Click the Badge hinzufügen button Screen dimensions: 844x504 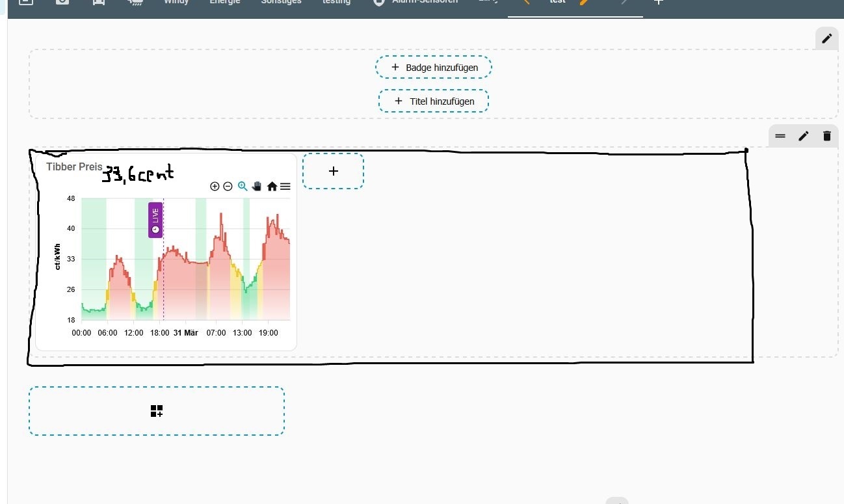pyautogui.click(x=434, y=67)
